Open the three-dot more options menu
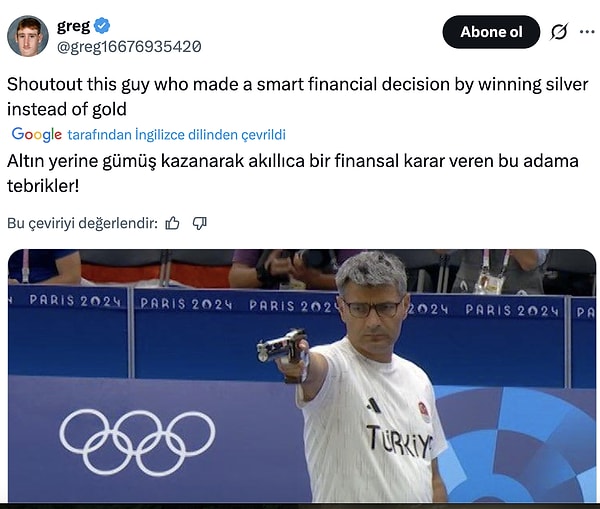 pyautogui.click(x=585, y=32)
